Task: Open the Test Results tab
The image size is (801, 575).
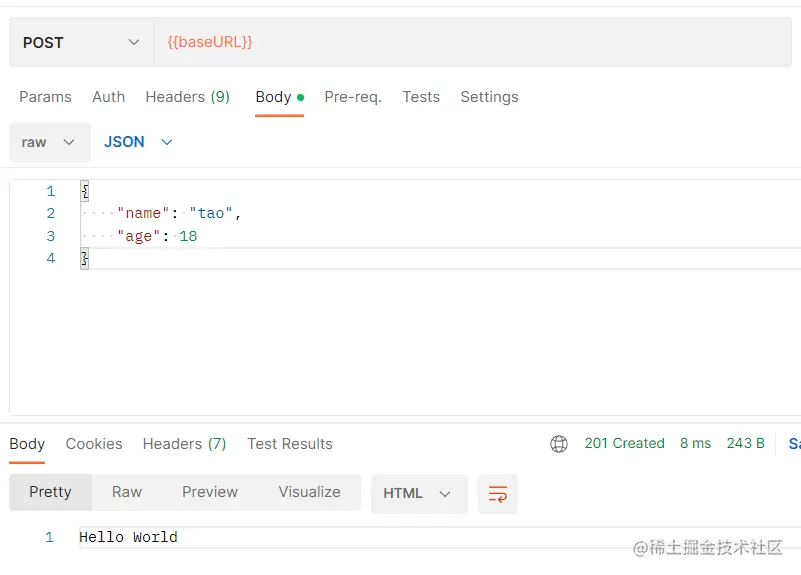Action: coord(290,444)
